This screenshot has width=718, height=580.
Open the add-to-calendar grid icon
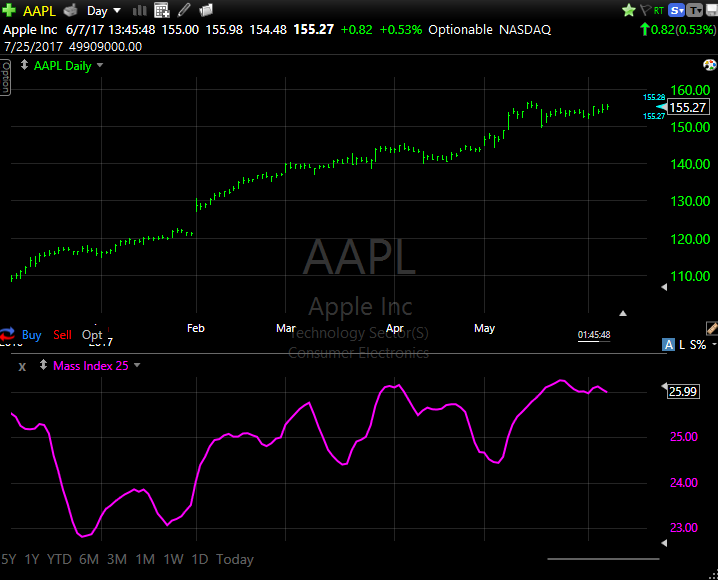pyautogui.click(x=162, y=10)
